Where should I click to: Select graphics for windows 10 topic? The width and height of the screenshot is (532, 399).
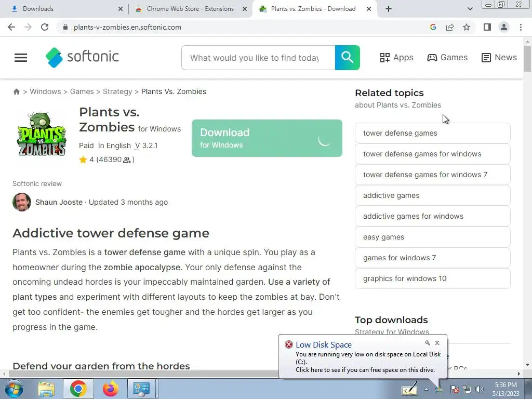pos(433,278)
